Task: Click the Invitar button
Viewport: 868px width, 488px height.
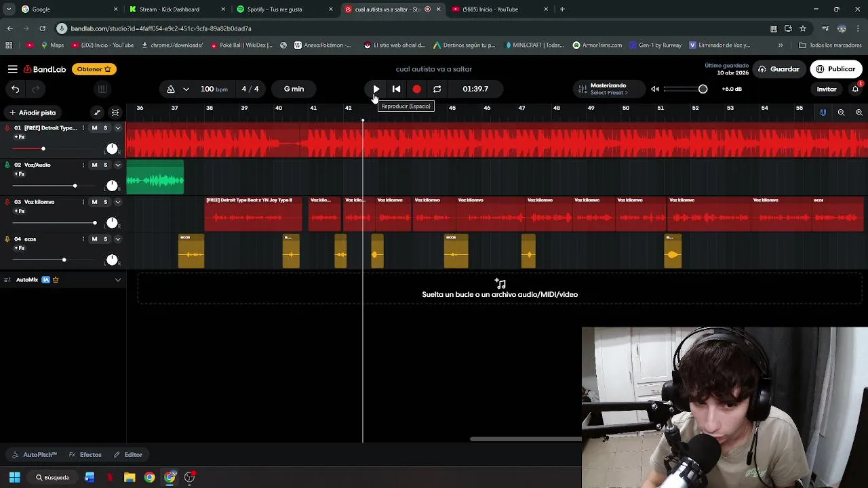Action: pos(827,89)
